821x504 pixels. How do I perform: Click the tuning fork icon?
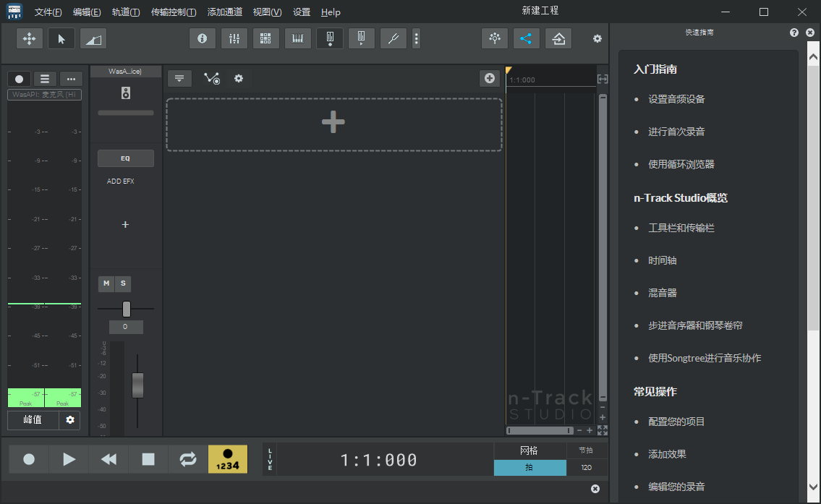tap(393, 38)
